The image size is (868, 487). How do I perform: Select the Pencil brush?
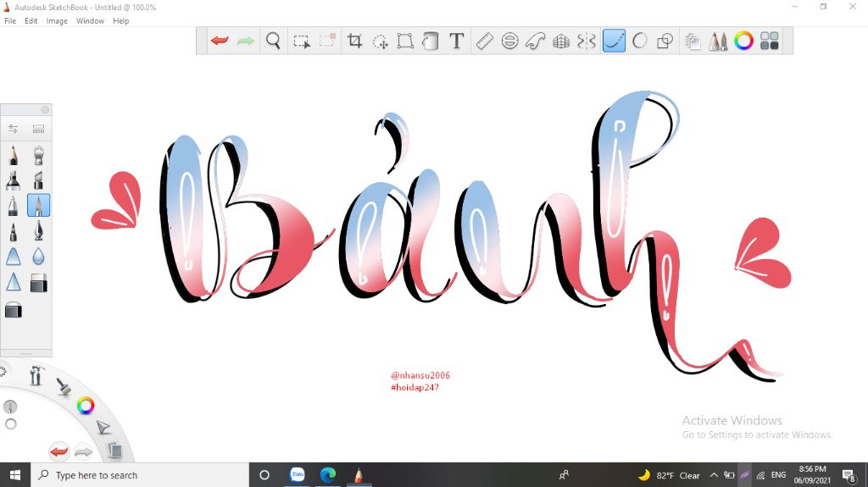(x=14, y=155)
